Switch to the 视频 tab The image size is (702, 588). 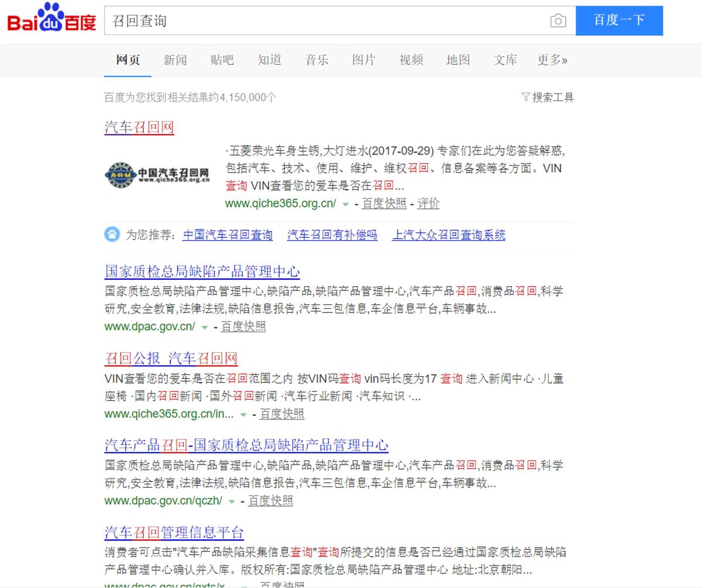[411, 60]
